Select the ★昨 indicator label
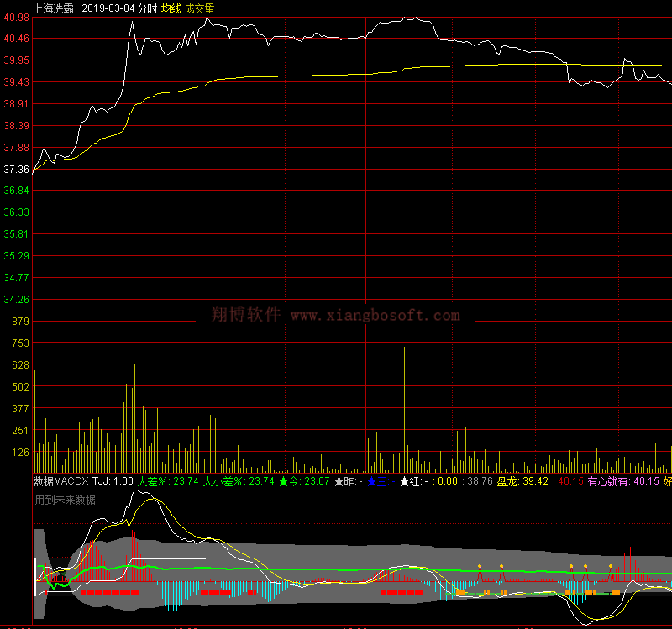Screen dimensions: 672x629 click(x=348, y=481)
